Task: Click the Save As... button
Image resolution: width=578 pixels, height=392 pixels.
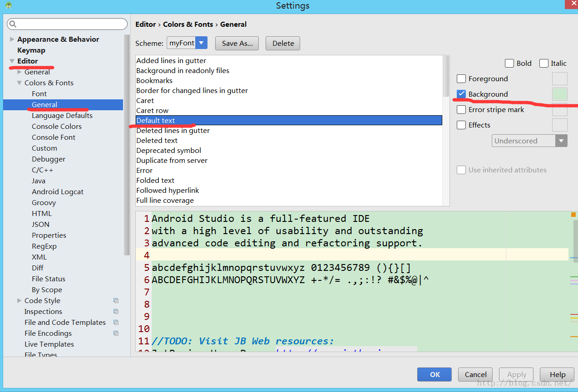Action: (237, 43)
